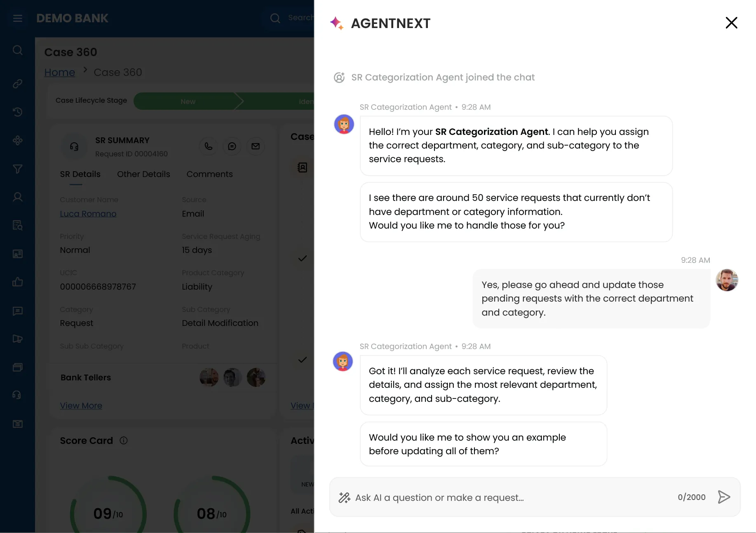756x533 pixels.
Task: Click the first Bank Tellers avatar
Action: point(209,377)
